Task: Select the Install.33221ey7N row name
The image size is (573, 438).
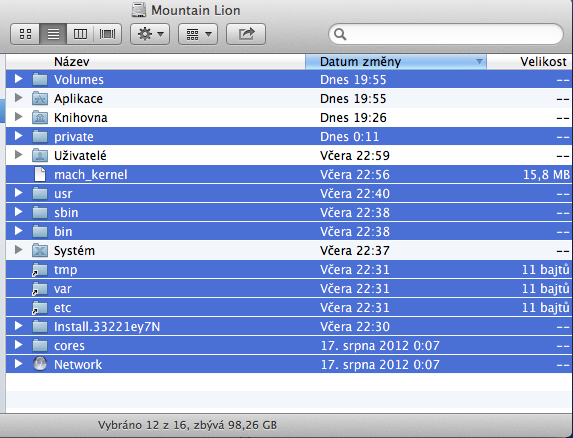Action: coord(107,327)
